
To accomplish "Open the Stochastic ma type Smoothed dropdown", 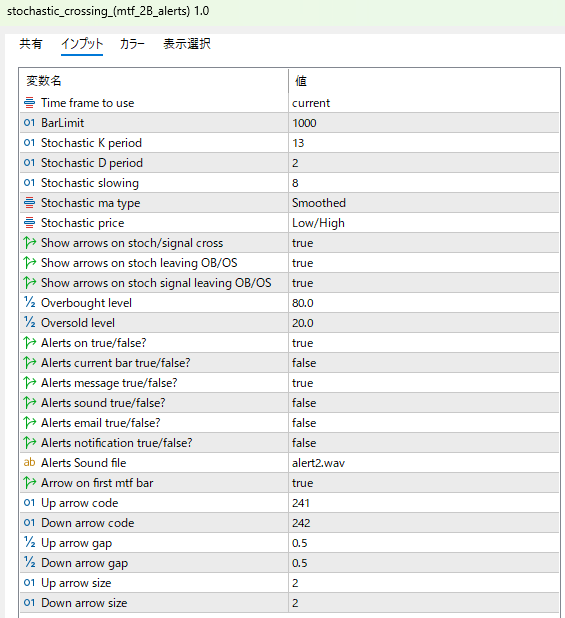I will coord(424,203).
